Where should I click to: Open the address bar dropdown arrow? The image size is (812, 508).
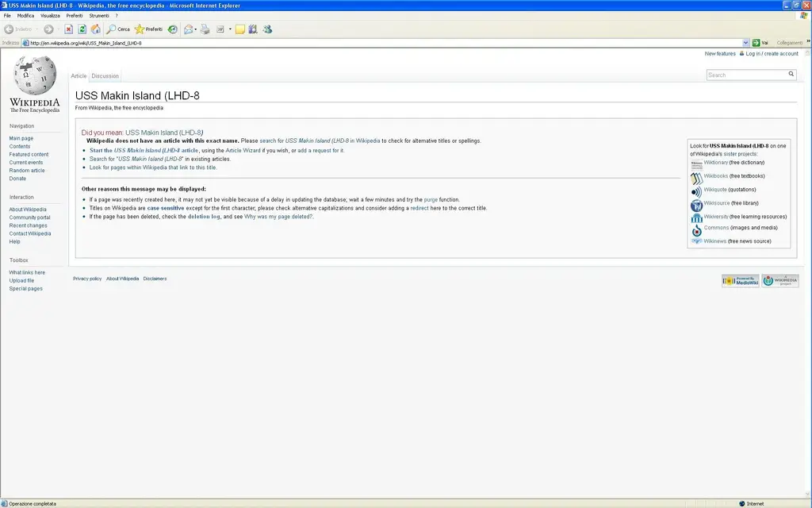point(745,43)
